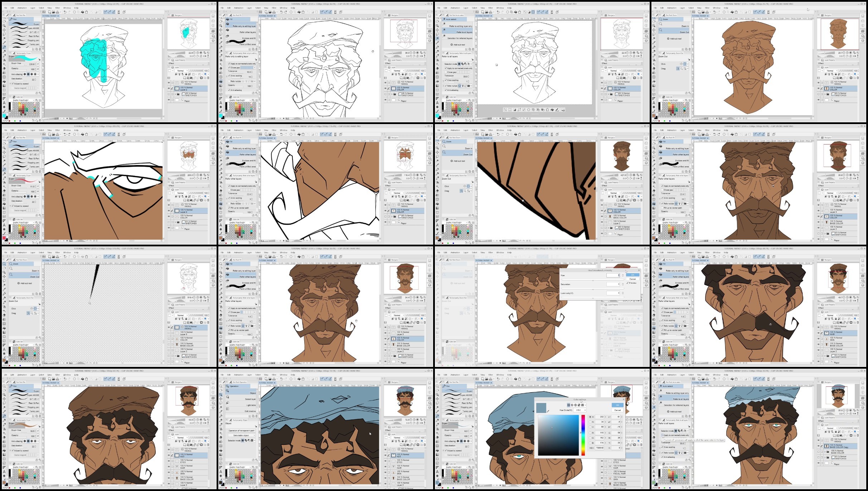This screenshot has width=868, height=491.
Task: Click the rainbow hue strip in Color settings dialog
Action: (x=583, y=435)
